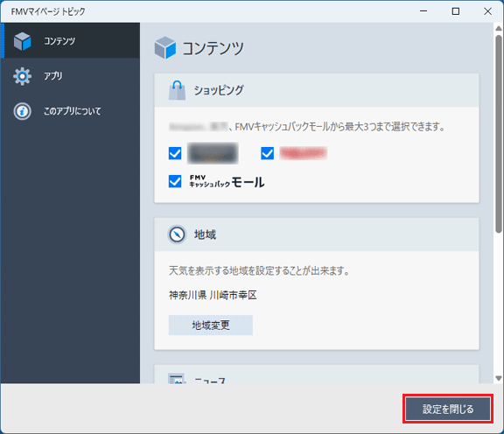
Task: Open アプリ settings via gear icon
Action: 22,76
